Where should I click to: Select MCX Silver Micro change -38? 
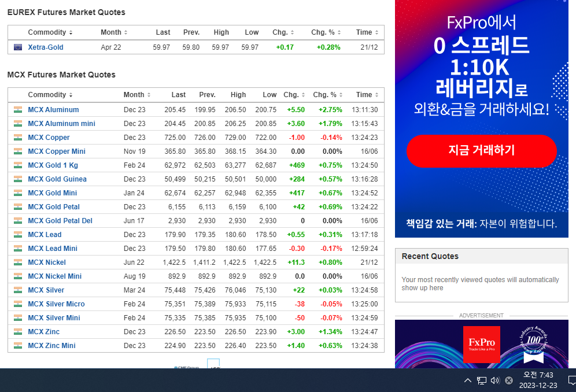point(300,304)
